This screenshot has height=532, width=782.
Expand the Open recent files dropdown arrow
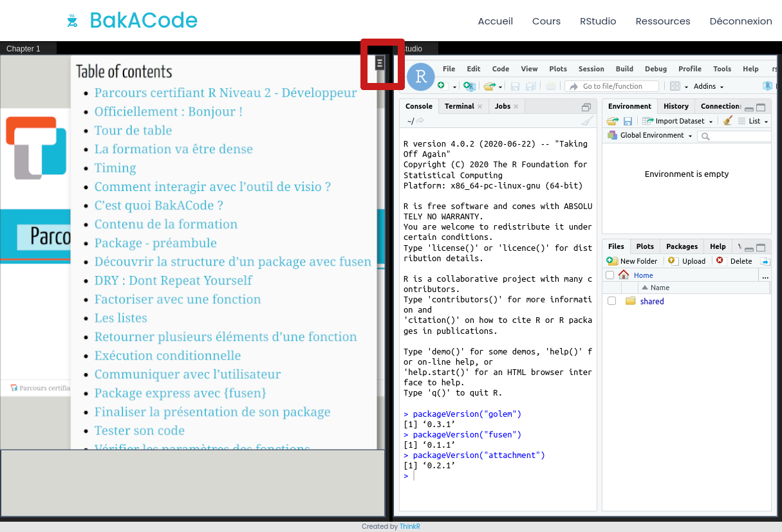pos(499,87)
